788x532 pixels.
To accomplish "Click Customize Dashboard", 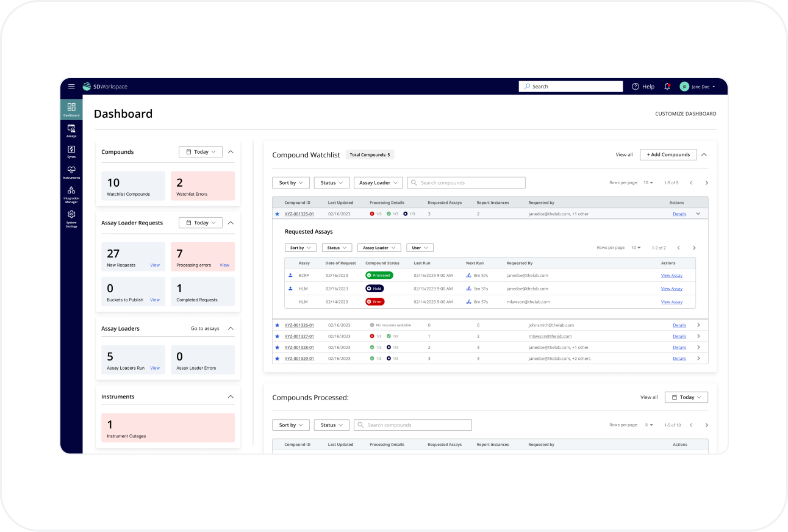I will point(686,114).
